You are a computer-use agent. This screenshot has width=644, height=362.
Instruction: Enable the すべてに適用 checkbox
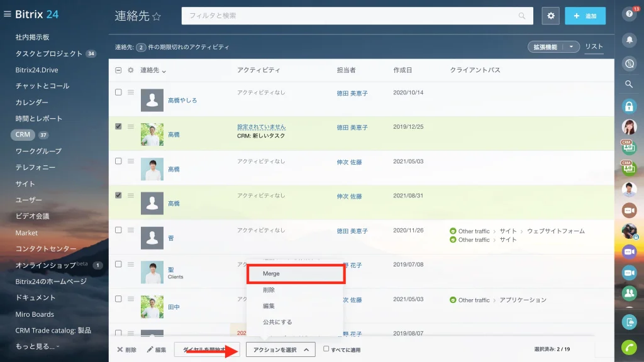(x=326, y=349)
